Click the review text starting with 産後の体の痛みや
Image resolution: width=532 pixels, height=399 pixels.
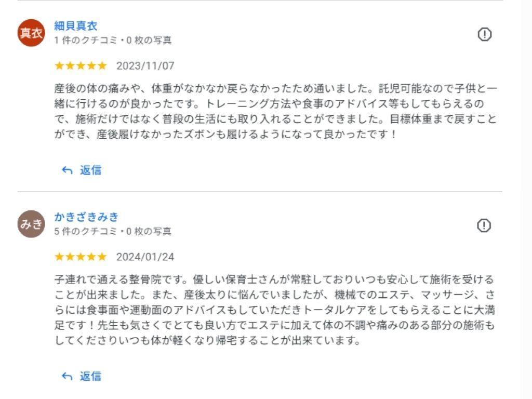(275, 111)
